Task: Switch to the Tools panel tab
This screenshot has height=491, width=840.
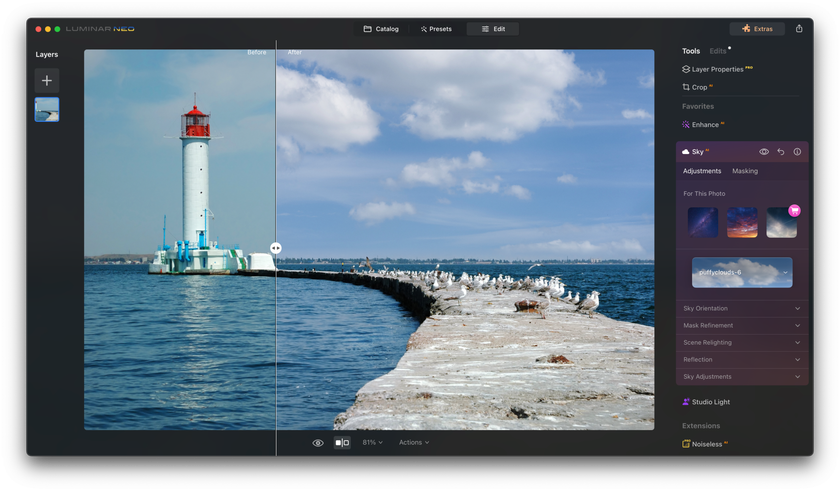Action: click(x=691, y=51)
